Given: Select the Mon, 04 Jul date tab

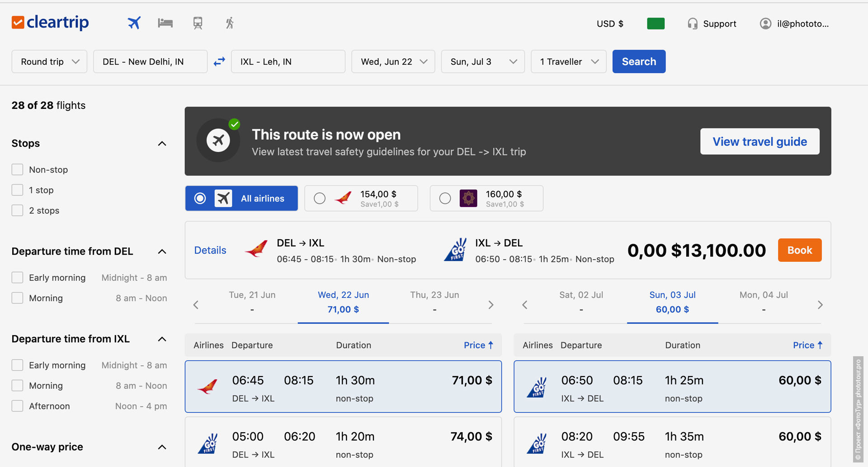Looking at the screenshot, I should 764,302.
